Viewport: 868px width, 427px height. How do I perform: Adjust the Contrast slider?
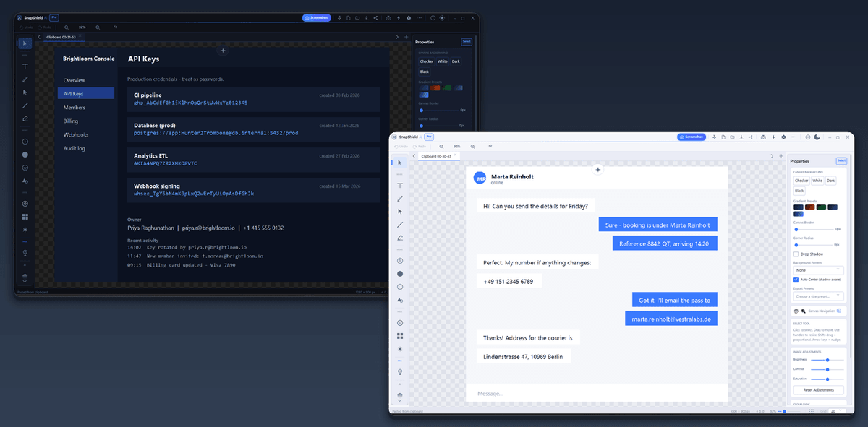[827, 369]
